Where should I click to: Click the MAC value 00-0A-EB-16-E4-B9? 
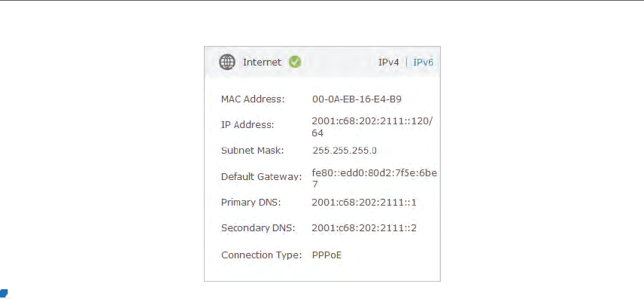(357, 99)
